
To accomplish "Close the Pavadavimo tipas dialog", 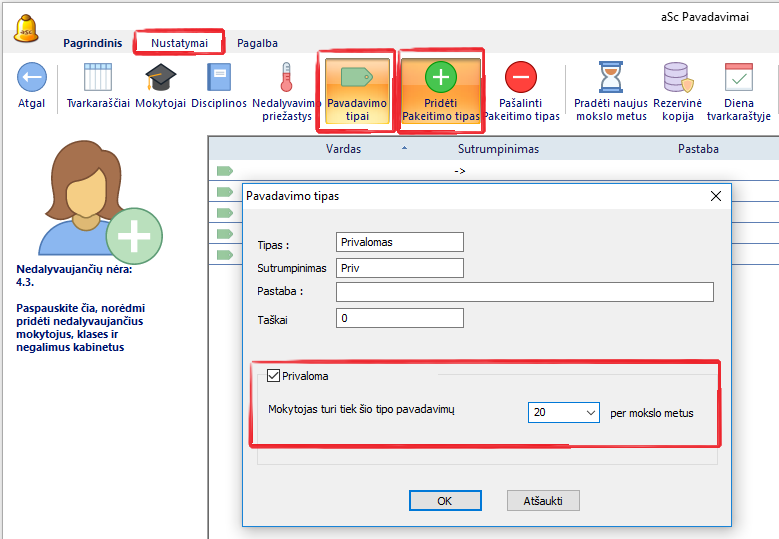I will pos(716,196).
